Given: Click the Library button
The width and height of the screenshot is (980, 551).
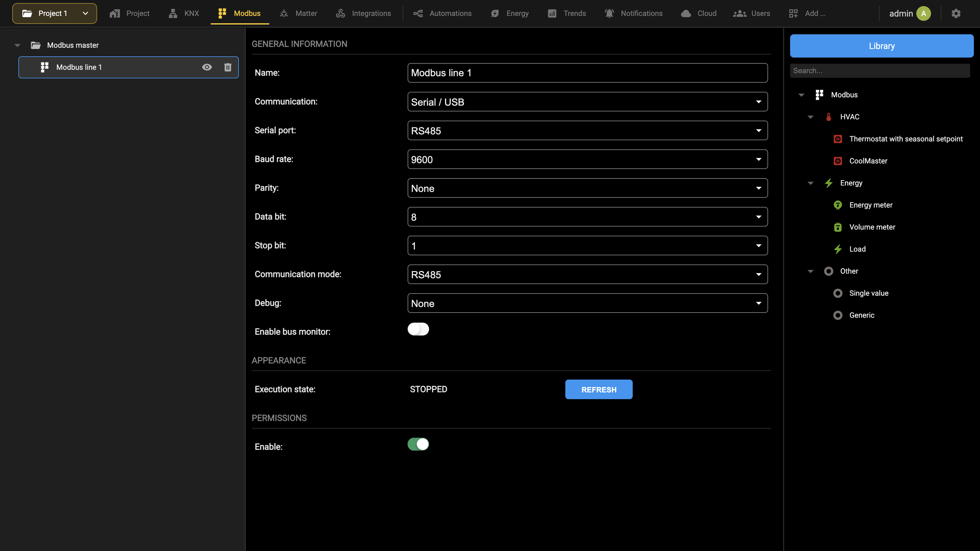Looking at the screenshot, I should click(x=881, y=46).
